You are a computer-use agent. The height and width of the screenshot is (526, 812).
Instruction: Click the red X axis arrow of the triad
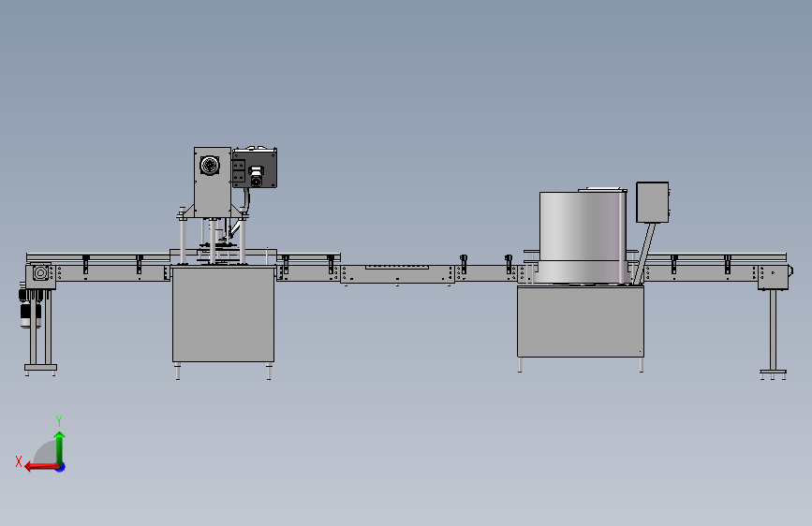[x=41, y=467]
